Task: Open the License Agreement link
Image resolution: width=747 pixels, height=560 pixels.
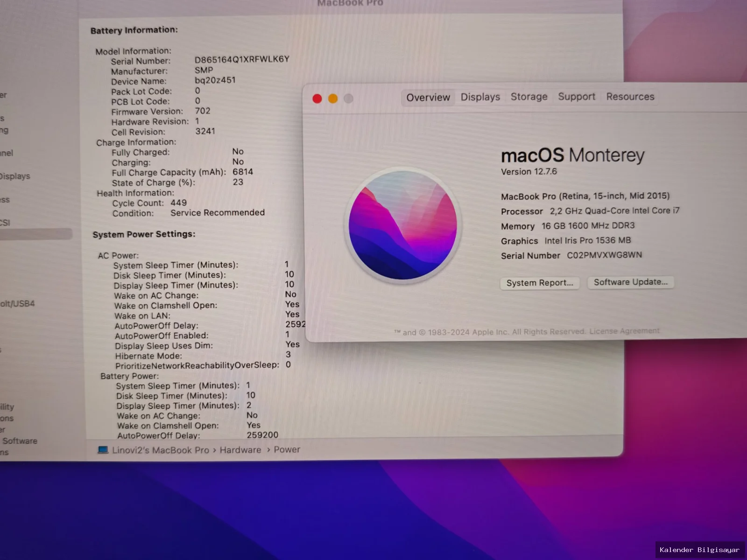Action: pyautogui.click(x=624, y=331)
